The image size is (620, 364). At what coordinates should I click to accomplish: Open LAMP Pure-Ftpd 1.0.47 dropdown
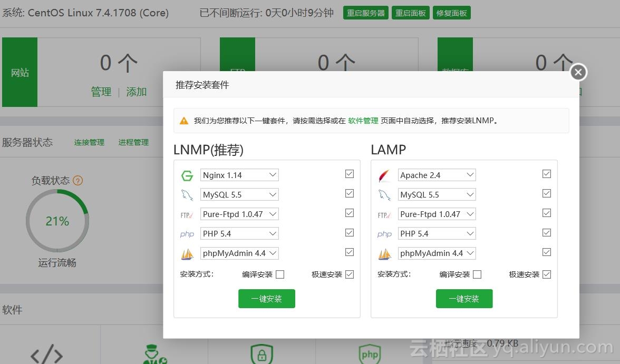tap(437, 214)
